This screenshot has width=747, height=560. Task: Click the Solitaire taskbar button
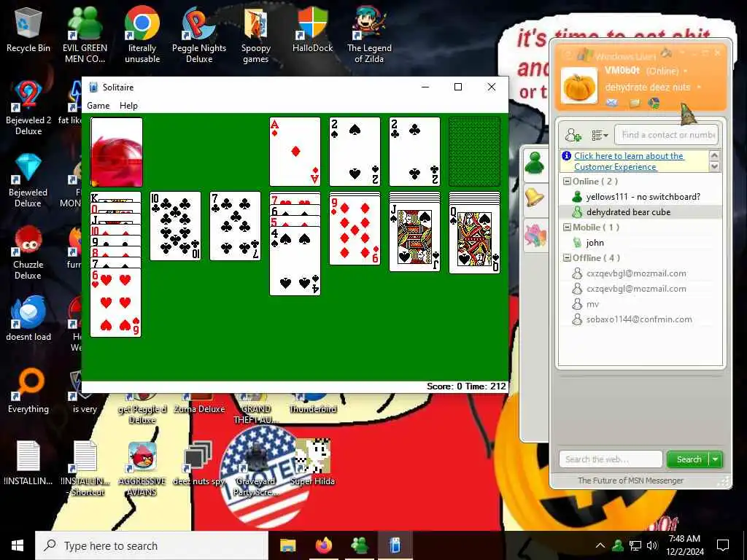pos(395,545)
